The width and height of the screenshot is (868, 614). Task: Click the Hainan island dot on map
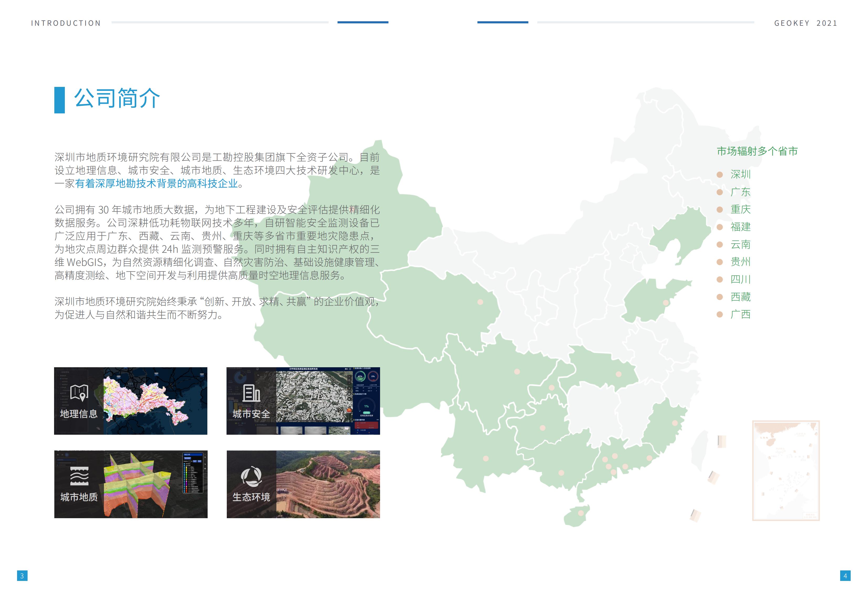point(581,513)
